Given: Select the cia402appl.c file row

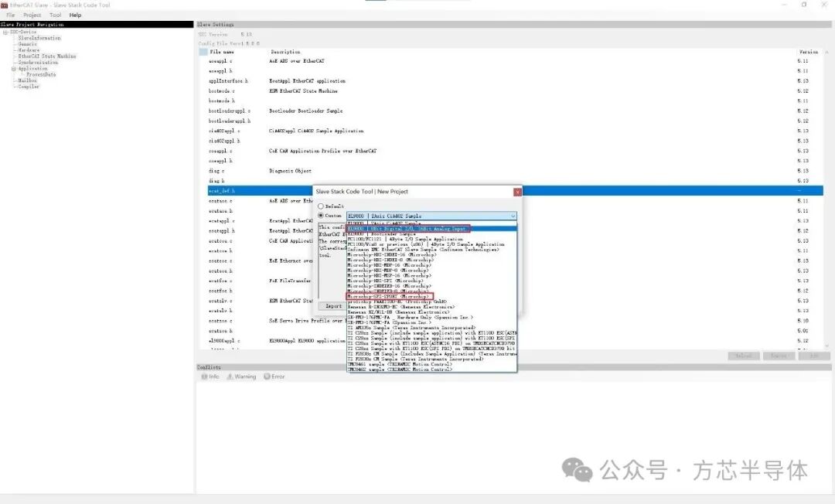Looking at the screenshot, I should click(x=515, y=131).
